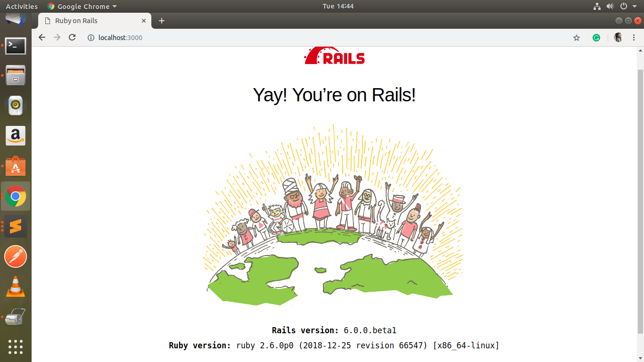Maximize the Chrome window
644x362 pixels.
(628, 21)
